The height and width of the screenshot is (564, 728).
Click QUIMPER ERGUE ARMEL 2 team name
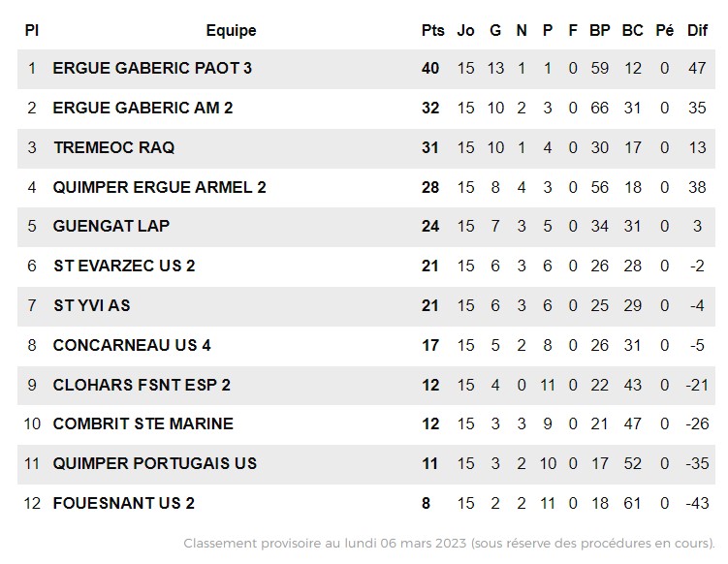click(x=160, y=187)
